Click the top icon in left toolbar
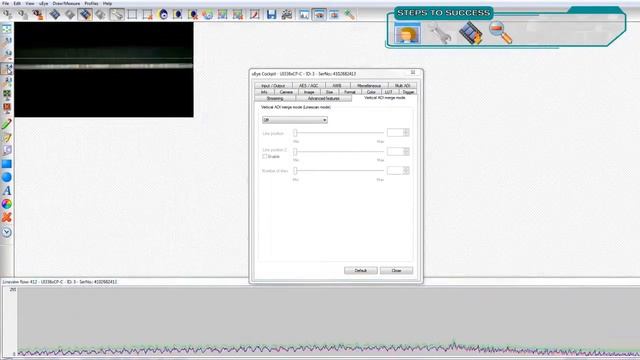Screen dimensions: 640x360 tap(7, 29)
